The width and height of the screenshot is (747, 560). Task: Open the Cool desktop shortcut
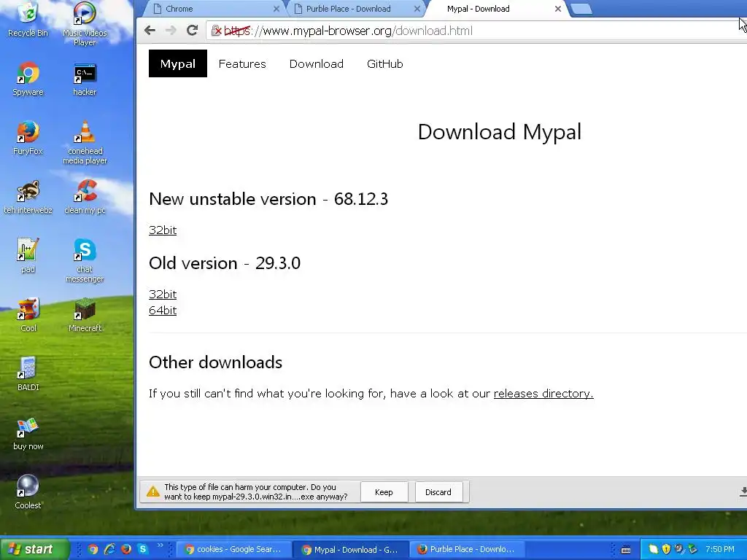[28, 315]
